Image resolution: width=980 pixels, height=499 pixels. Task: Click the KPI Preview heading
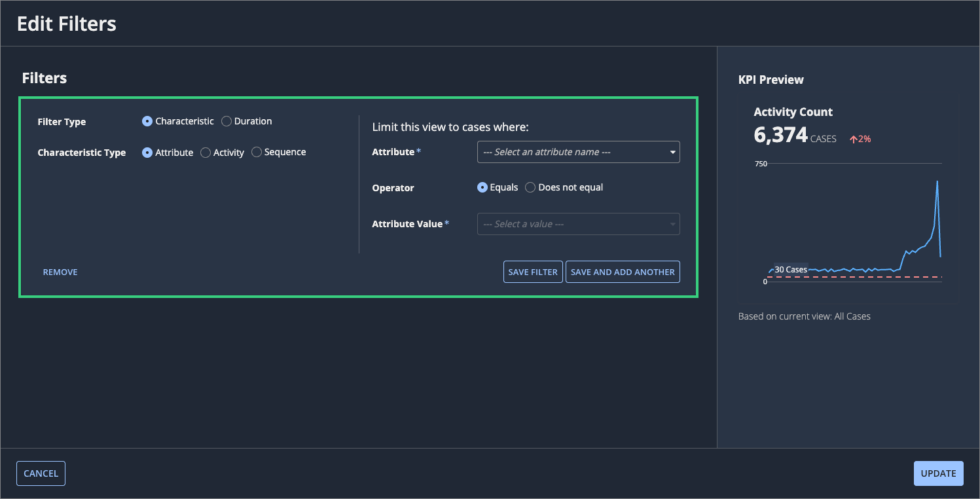tap(771, 80)
